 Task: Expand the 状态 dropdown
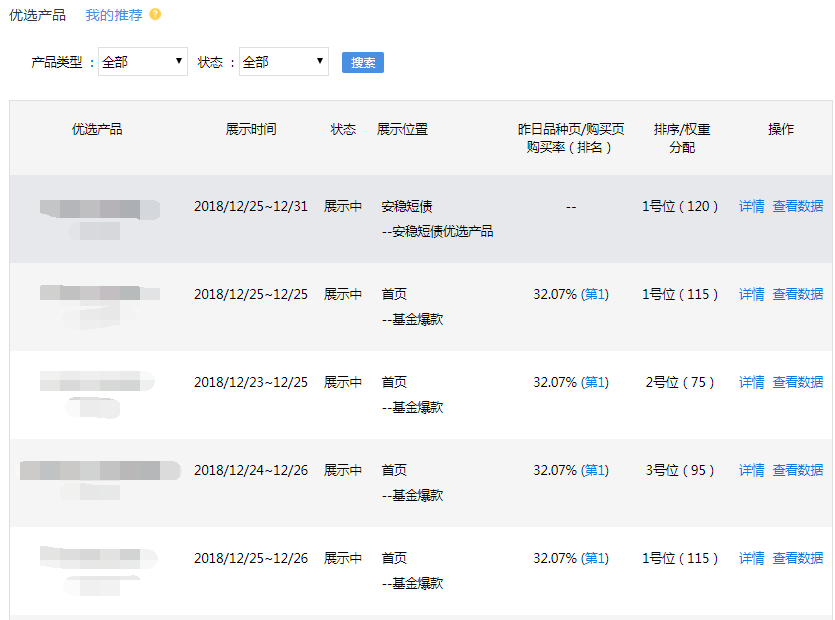pyautogui.click(x=284, y=62)
